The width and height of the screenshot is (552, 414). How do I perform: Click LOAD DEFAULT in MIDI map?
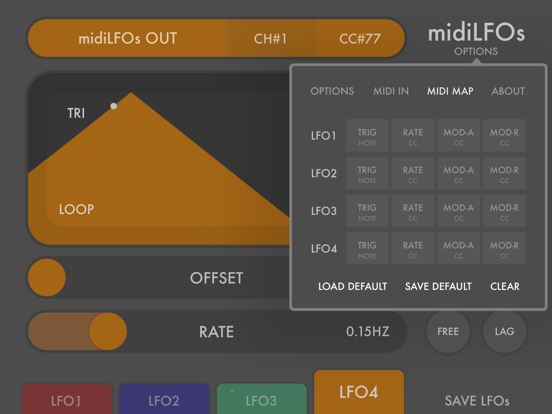(352, 287)
